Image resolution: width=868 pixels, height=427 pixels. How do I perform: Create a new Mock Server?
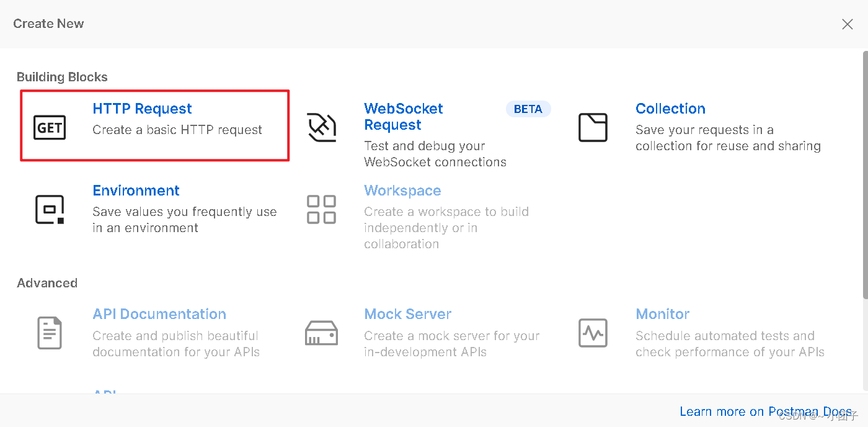click(407, 314)
